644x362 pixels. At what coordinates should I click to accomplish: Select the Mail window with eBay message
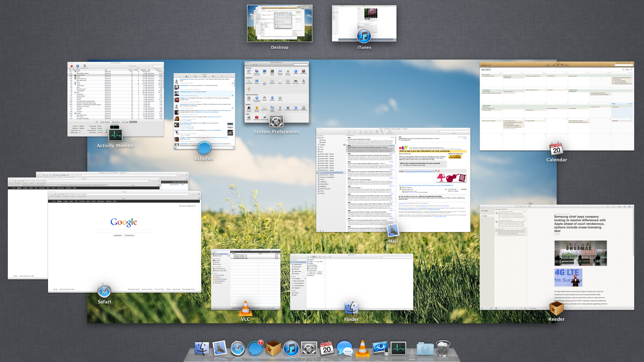393,180
